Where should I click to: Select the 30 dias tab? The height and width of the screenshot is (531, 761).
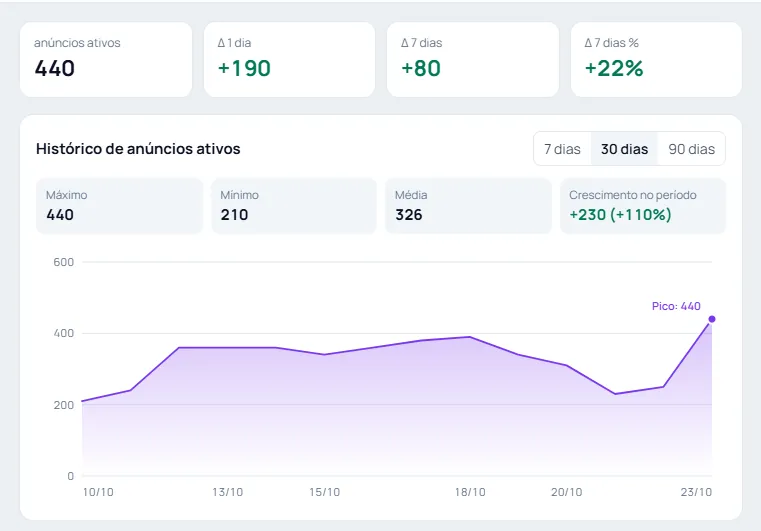click(x=624, y=149)
